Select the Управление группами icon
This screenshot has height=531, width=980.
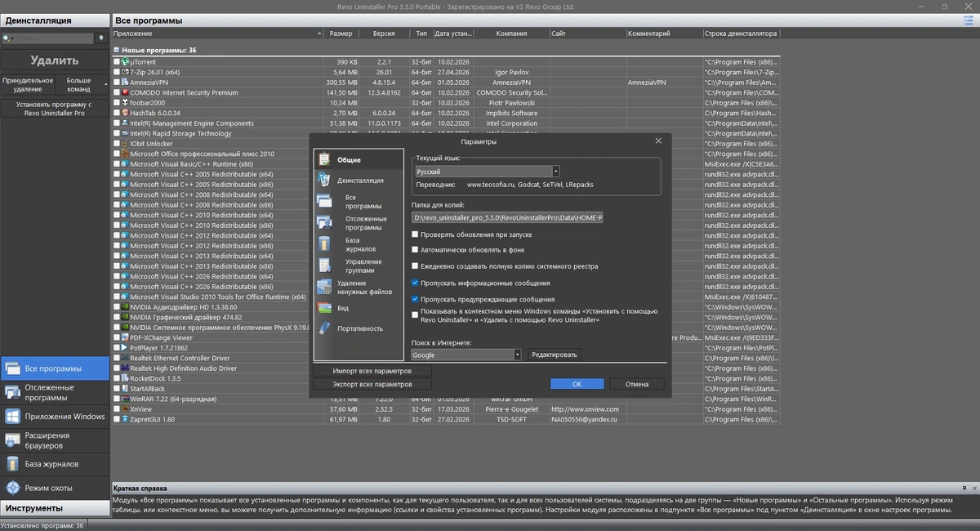(x=325, y=266)
